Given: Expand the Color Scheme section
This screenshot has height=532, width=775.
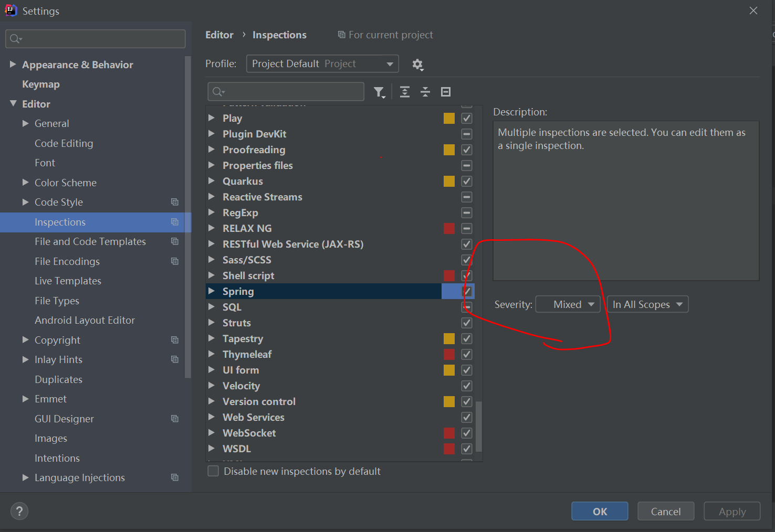Looking at the screenshot, I should coord(26,182).
